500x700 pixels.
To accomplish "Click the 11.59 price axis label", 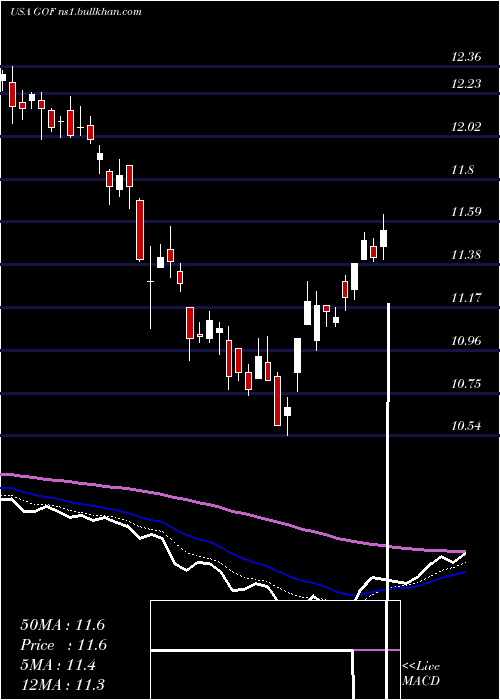I will point(466,212).
